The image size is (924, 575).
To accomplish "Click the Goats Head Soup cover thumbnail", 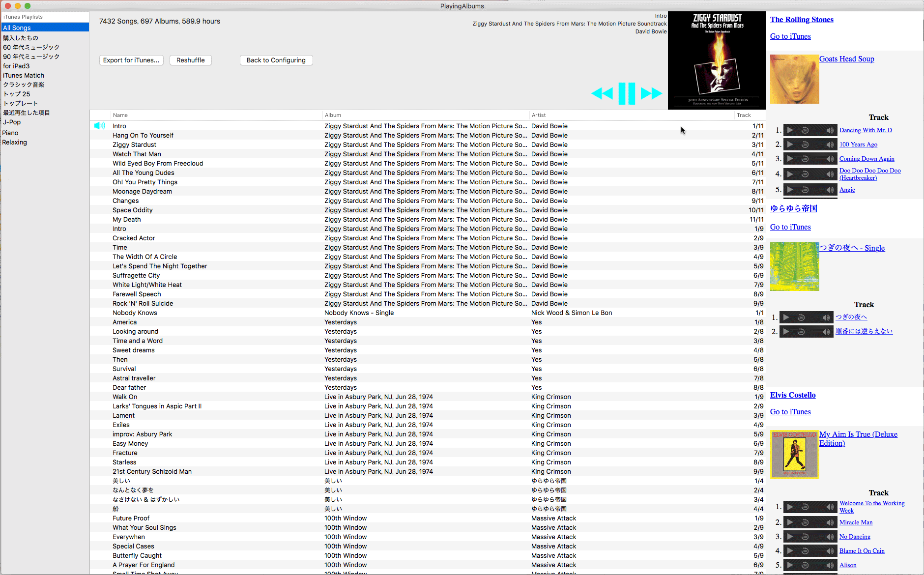I will 795,79.
